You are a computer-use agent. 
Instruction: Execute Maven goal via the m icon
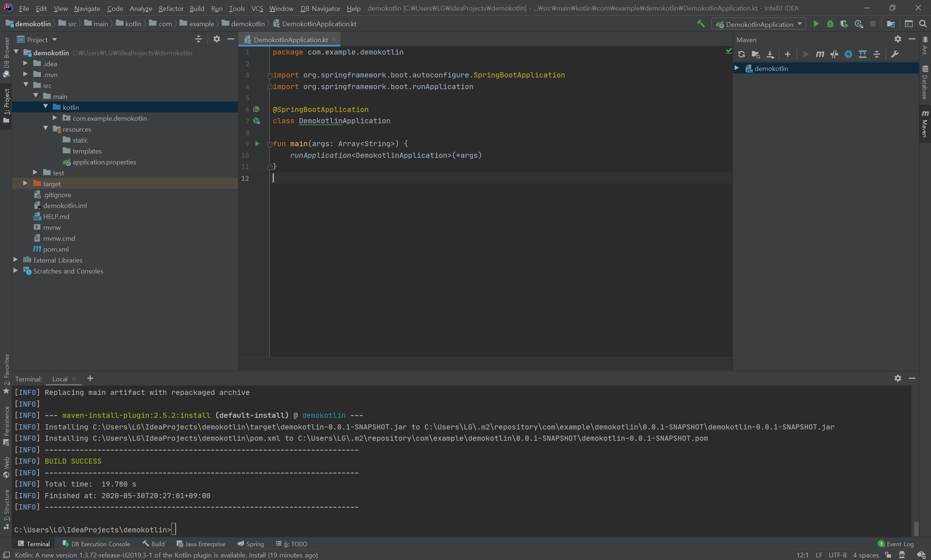click(820, 54)
